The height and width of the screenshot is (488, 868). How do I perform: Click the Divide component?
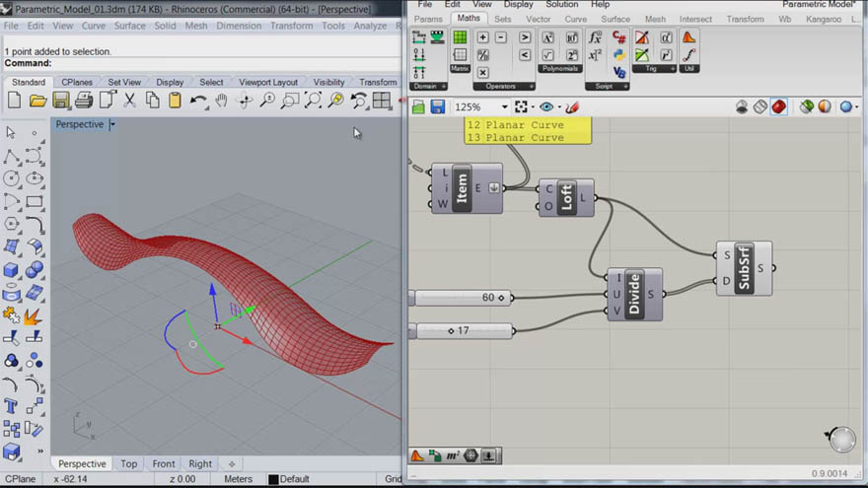point(634,295)
